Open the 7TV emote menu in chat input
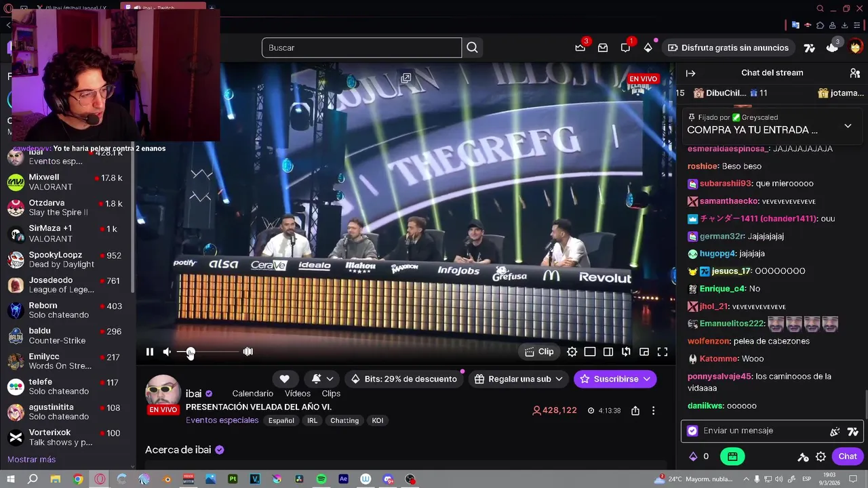The height and width of the screenshot is (488, 868). (853, 432)
